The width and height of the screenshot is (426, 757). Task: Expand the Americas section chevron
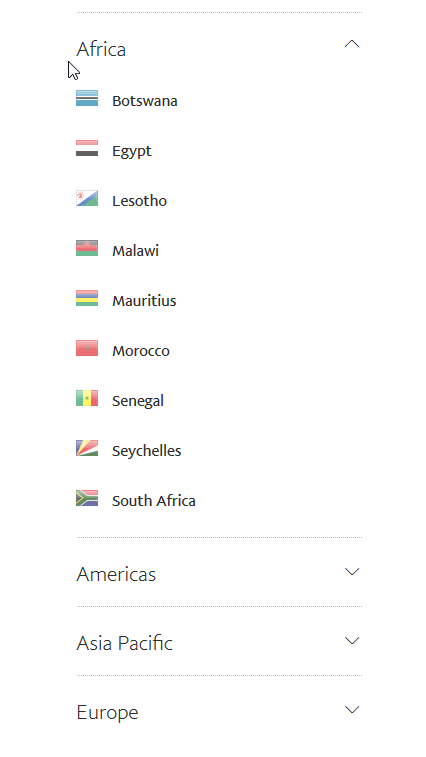(x=352, y=572)
